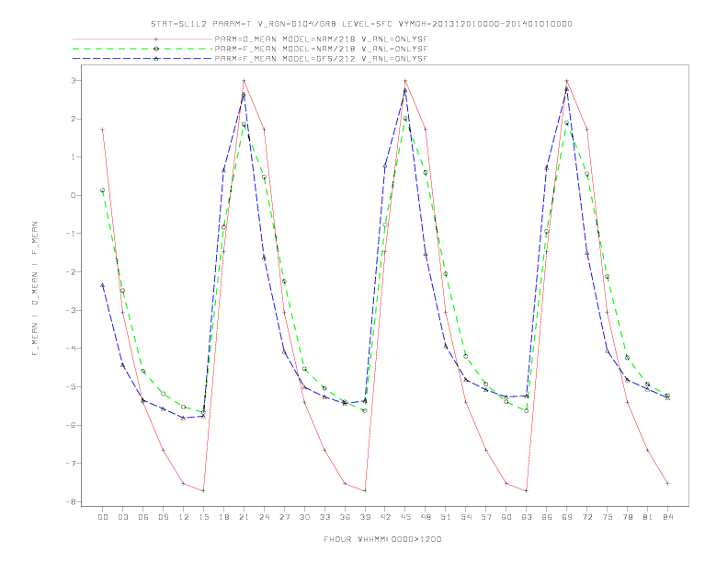The image size is (728, 563).
Task: Click y-axis tick label 2
Action: pos(74,119)
